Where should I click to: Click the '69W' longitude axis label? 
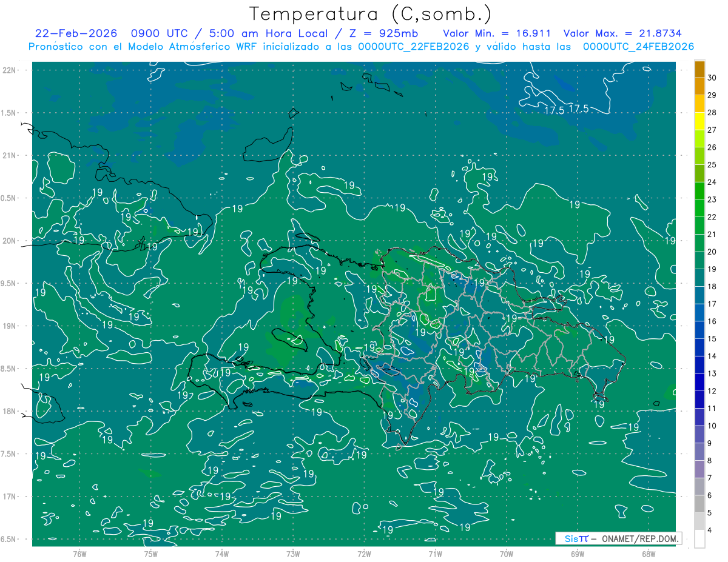[578, 554]
